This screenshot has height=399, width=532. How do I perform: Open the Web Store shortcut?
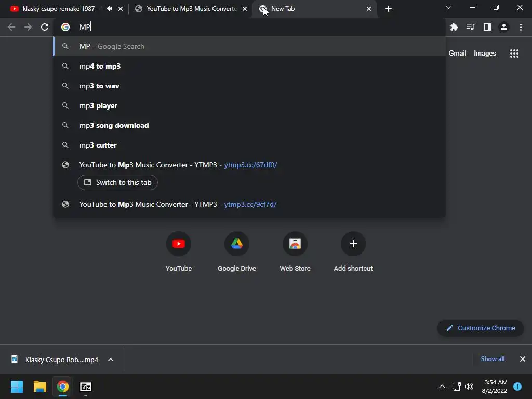point(295,244)
